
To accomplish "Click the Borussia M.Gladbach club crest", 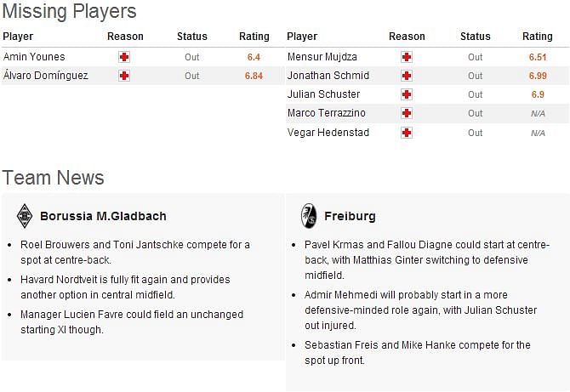I will click(x=25, y=215).
